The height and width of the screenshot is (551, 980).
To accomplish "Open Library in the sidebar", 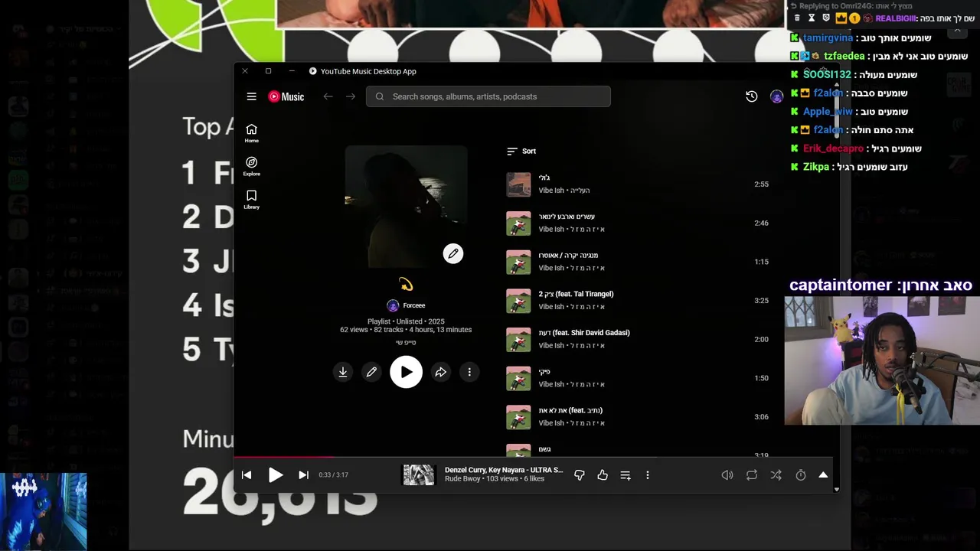I will coord(251,199).
